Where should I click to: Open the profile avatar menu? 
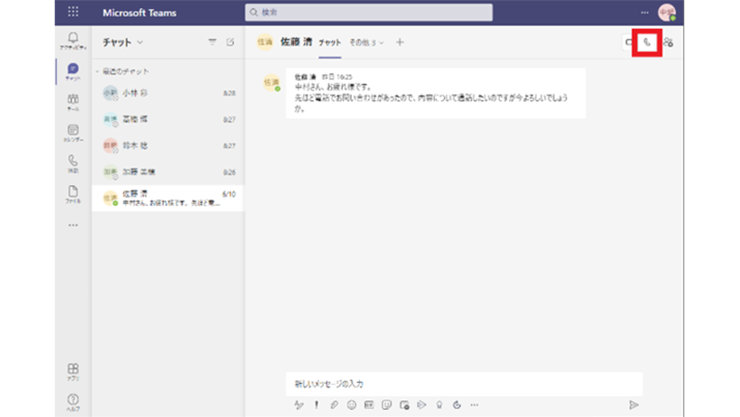(667, 12)
